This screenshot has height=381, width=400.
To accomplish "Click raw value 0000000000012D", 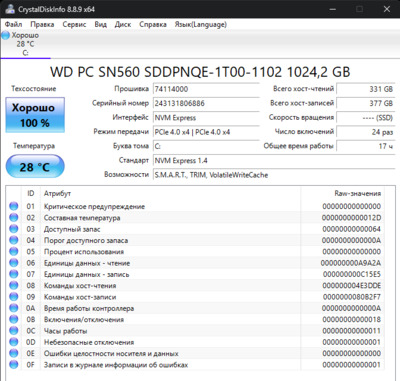I will [352, 218].
